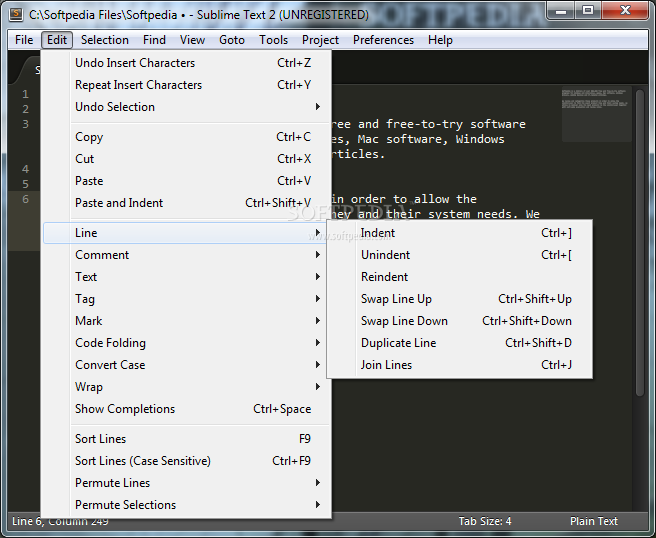Select Cut from the Edit menu
The image size is (656, 538).
click(x=187, y=159)
